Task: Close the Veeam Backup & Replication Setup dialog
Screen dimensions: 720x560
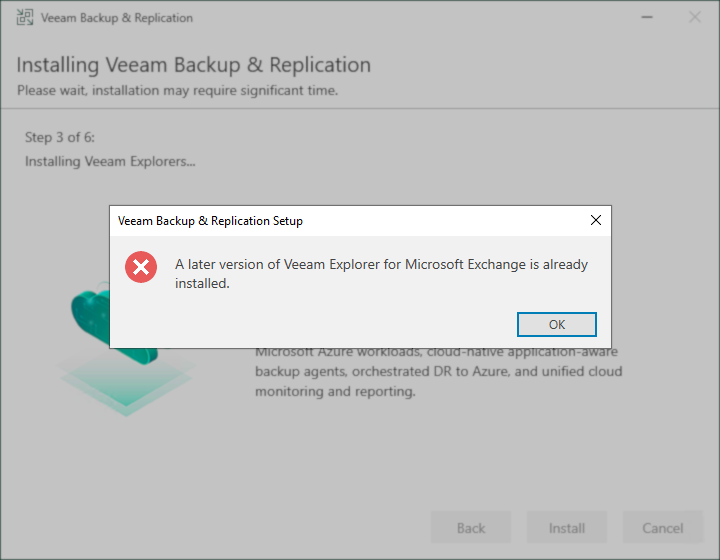Action: tap(596, 220)
